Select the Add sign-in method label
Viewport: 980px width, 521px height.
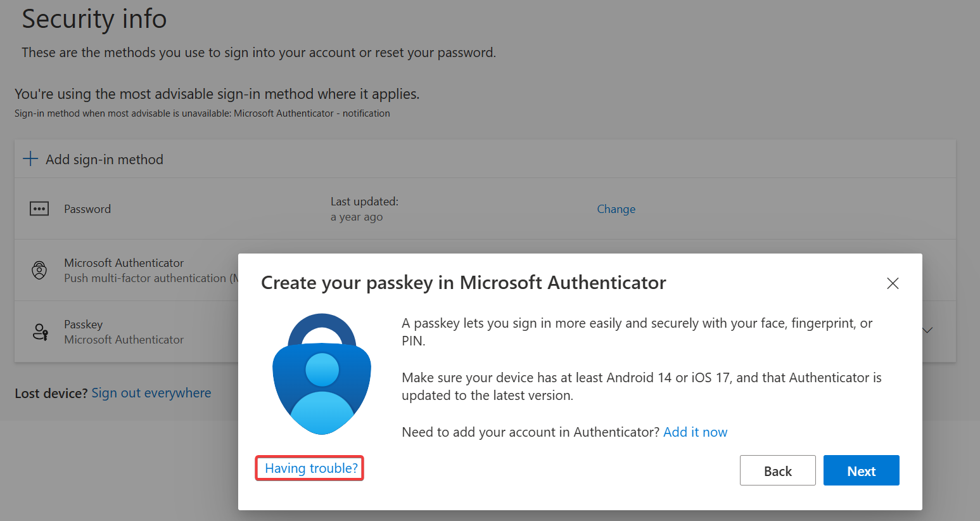(105, 160)
